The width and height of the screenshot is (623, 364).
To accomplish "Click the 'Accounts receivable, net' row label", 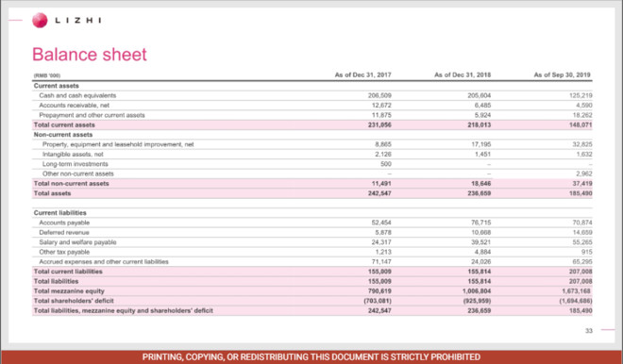I will coord(74,106).
